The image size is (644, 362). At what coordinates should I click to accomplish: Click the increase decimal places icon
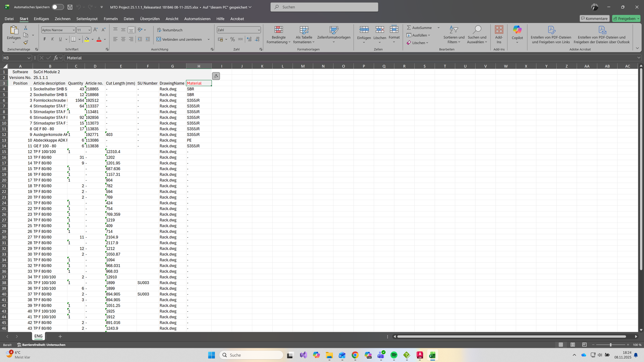(x=249, y=39)
